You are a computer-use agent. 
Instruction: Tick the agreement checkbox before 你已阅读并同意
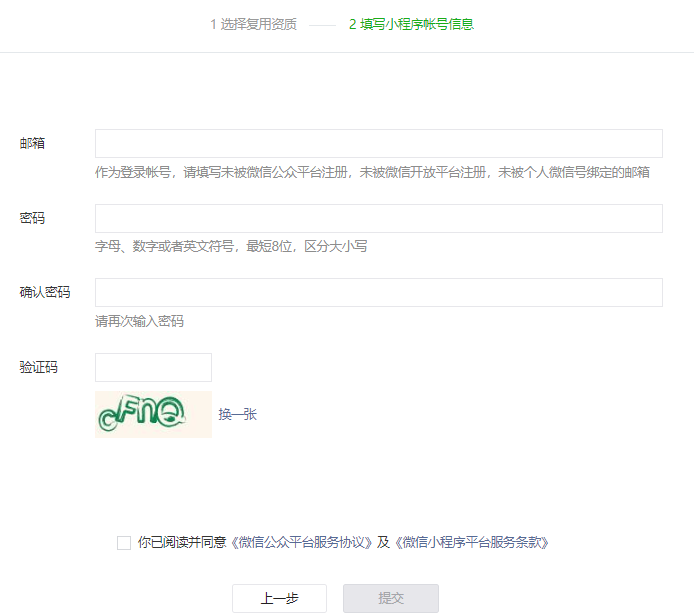(124, 542)
